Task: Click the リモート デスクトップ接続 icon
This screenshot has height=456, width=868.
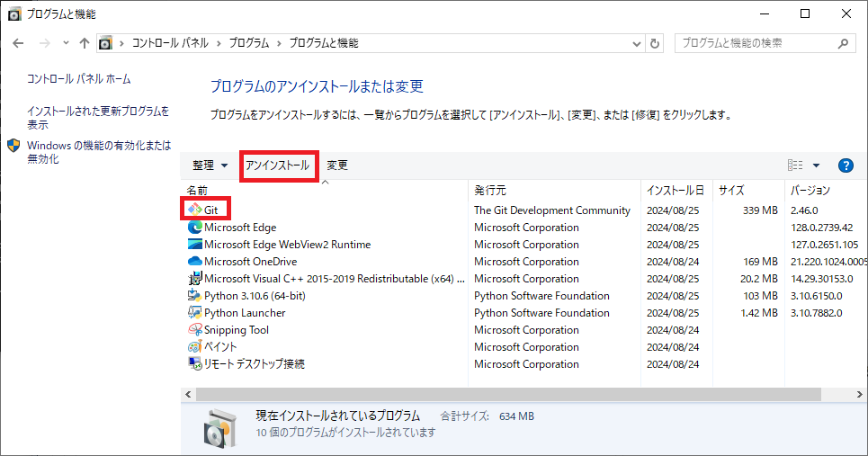Action: [194, 364]
